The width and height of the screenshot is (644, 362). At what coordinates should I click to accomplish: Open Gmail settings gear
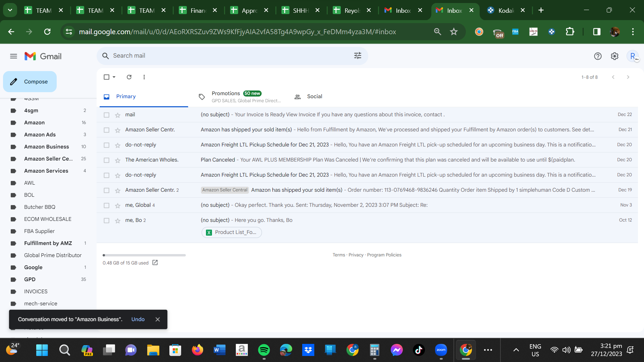[614, 56]
